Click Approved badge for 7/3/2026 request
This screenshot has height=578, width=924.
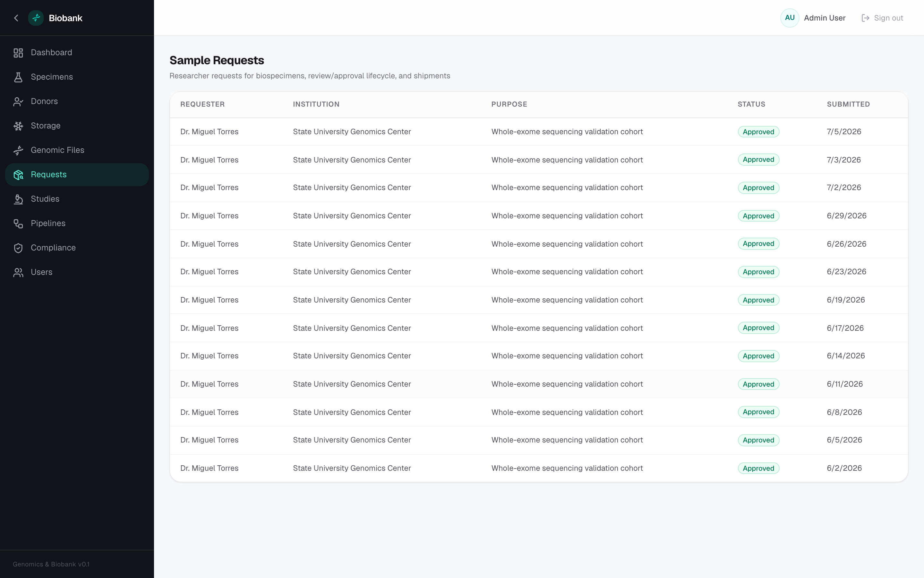click(x=758, y=160)
